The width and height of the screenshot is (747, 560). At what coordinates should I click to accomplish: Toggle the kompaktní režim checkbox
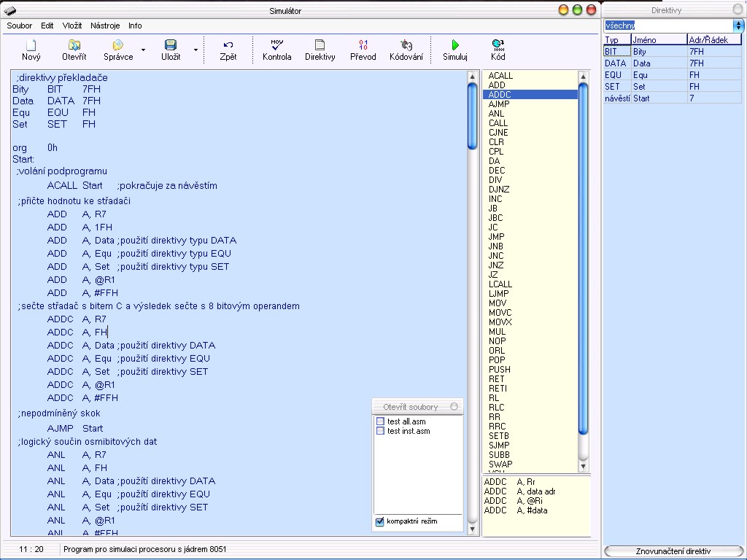coord(380,521)
